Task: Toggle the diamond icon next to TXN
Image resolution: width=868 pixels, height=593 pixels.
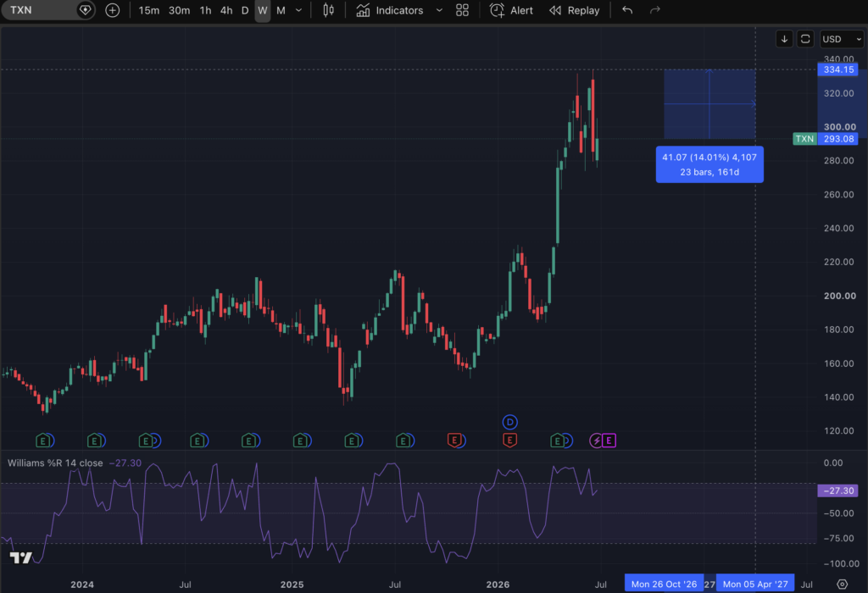Action: pos(85,10)
